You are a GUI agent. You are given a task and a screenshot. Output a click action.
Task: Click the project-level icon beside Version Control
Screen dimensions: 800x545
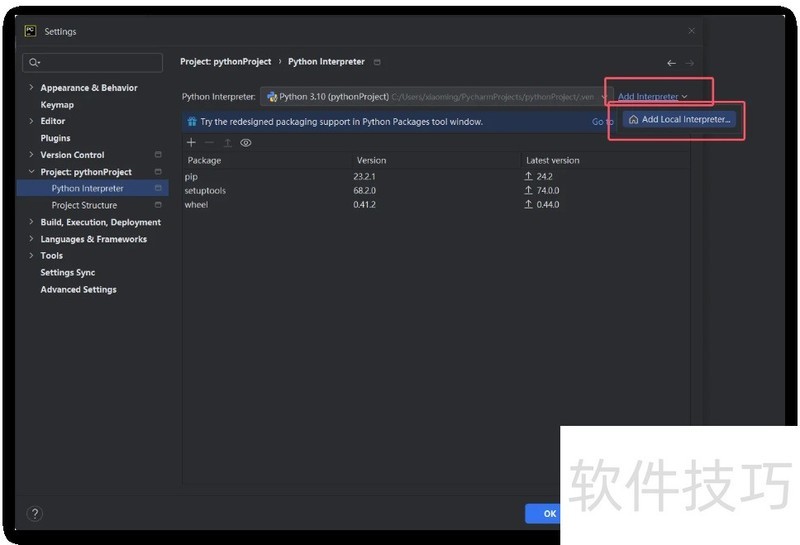point(158,155)
